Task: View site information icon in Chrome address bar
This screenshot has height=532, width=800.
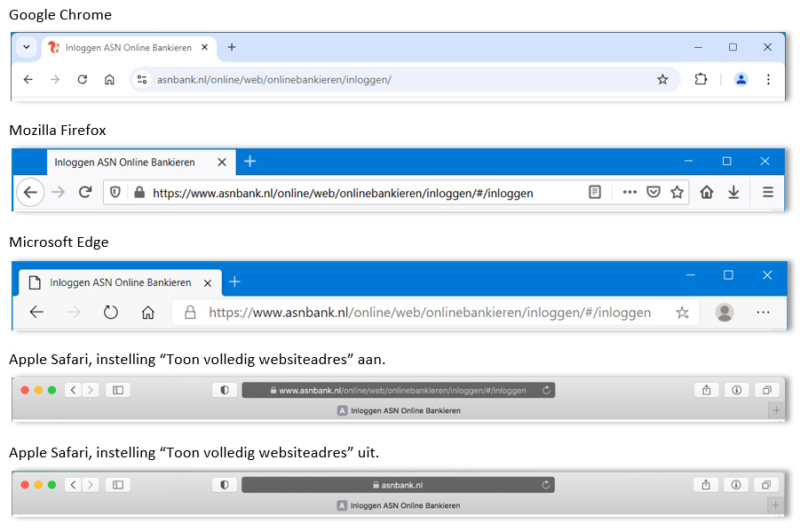Action: pos(142,79)
